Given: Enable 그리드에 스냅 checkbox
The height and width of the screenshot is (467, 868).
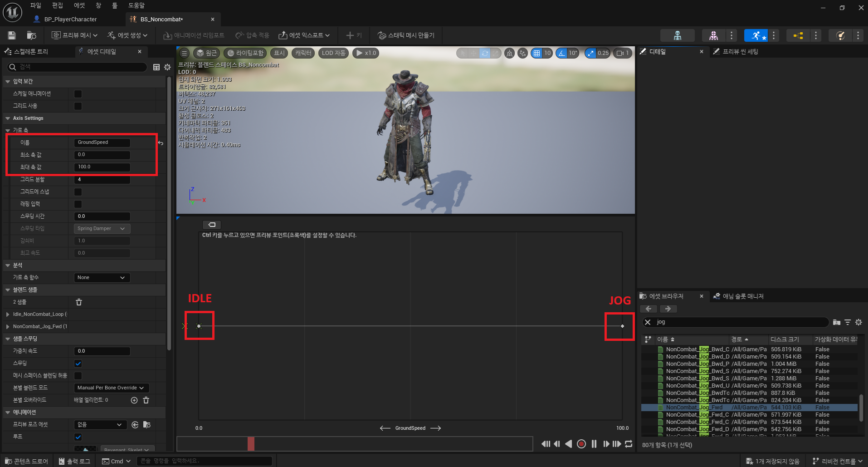Looking at the screenshot, I should click(78, 192).
